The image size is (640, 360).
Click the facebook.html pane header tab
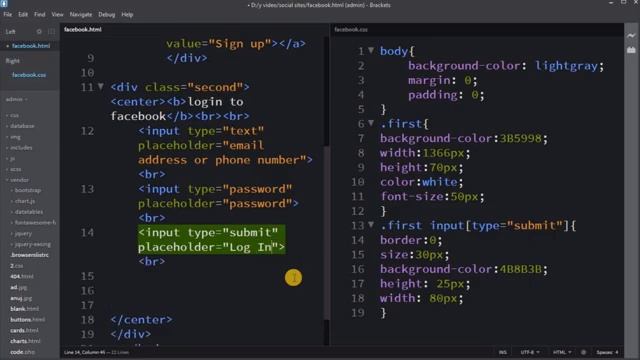[x=83, y=29]
